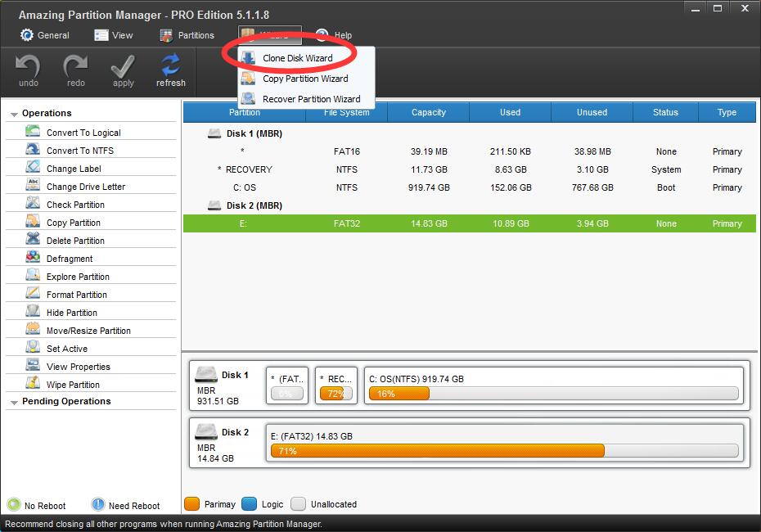761x532 pixels.
Task: Click the Set Active operation link
Action: 67,349
